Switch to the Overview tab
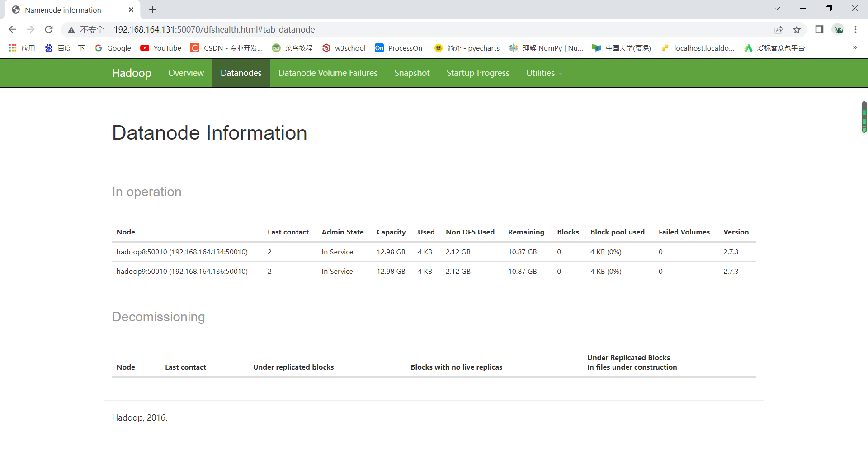The width and height of the screenshot is (868, 464). click(x=186, y=73)
